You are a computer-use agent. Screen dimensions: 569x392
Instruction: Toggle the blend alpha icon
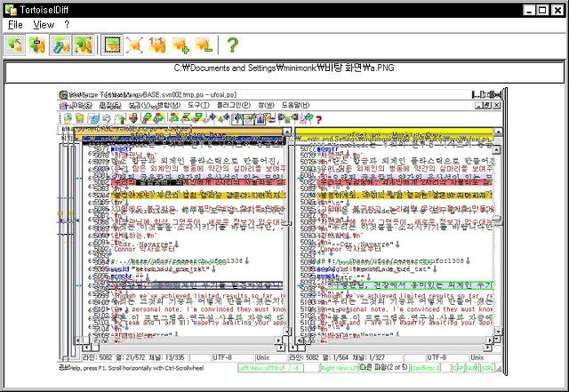[x=37, y=45]
